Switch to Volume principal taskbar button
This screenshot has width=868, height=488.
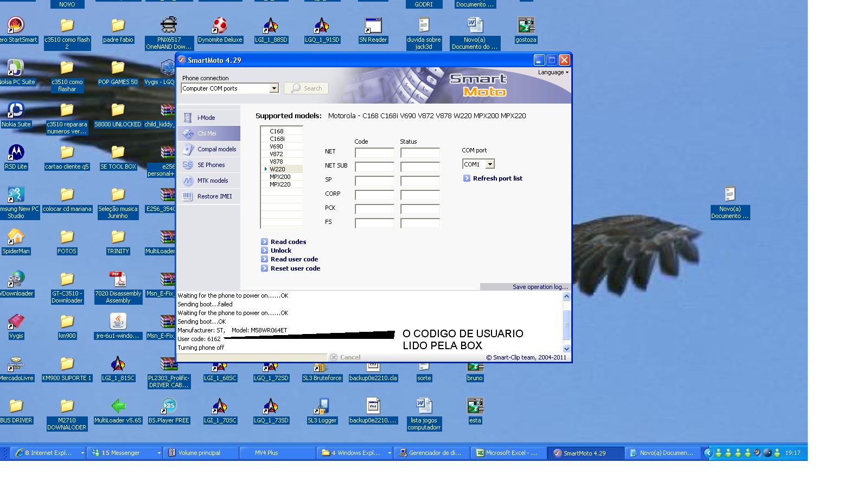click(202, 453)
